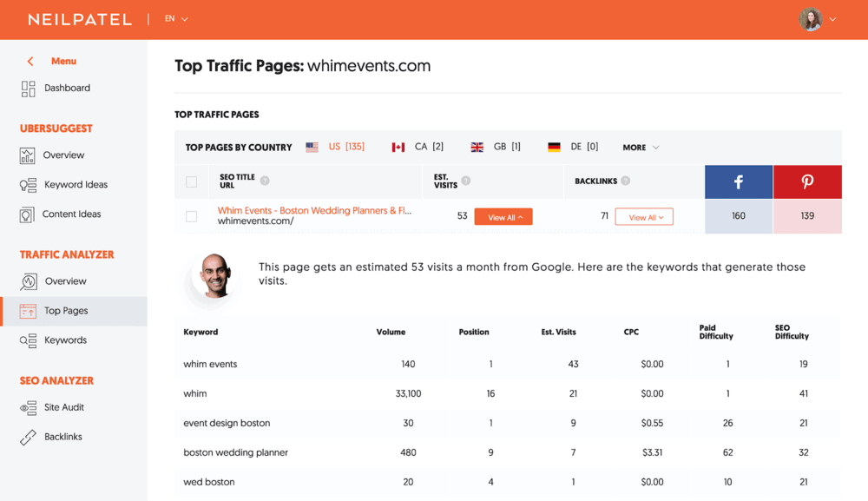The width and height of the screenshot is (868, 501).
Task: Click the Traffic Analyzer Overview icon
Action: click(29, 282)
